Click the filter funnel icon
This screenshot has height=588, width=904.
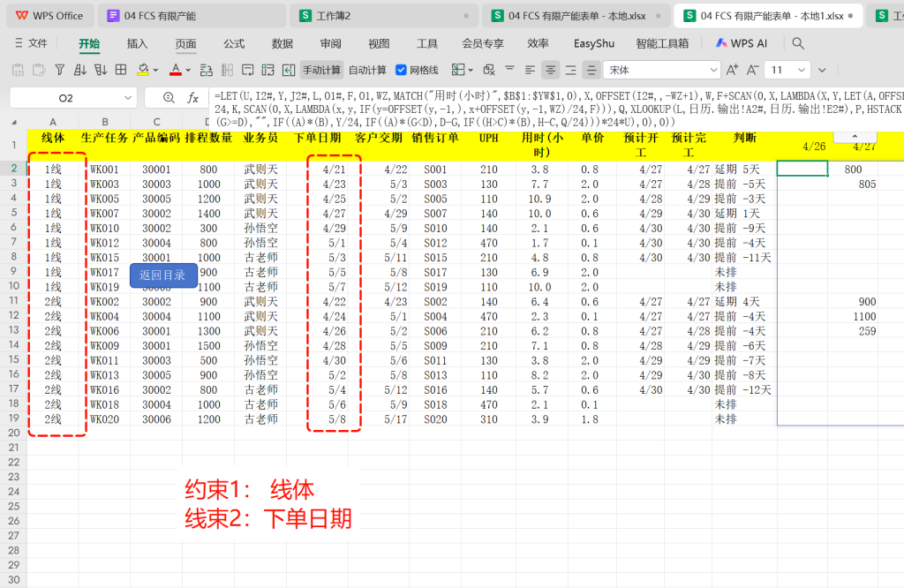(59, 71)
